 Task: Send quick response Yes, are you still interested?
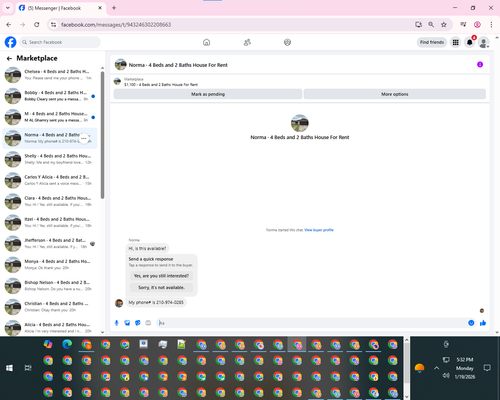161,276
